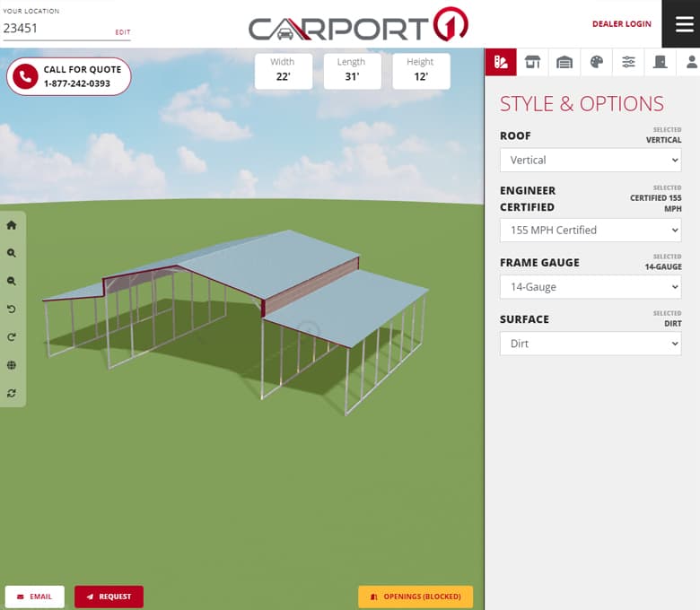Change the Surface dropdown selection
The width and height of the screenshot is (700, 610).
coord(590,344)
